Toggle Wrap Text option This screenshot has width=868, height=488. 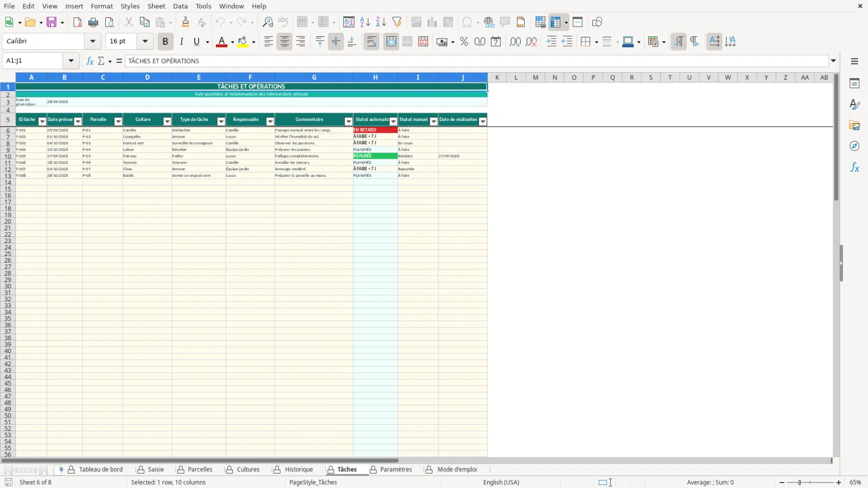pyautogui.click(x=372, y=42)
